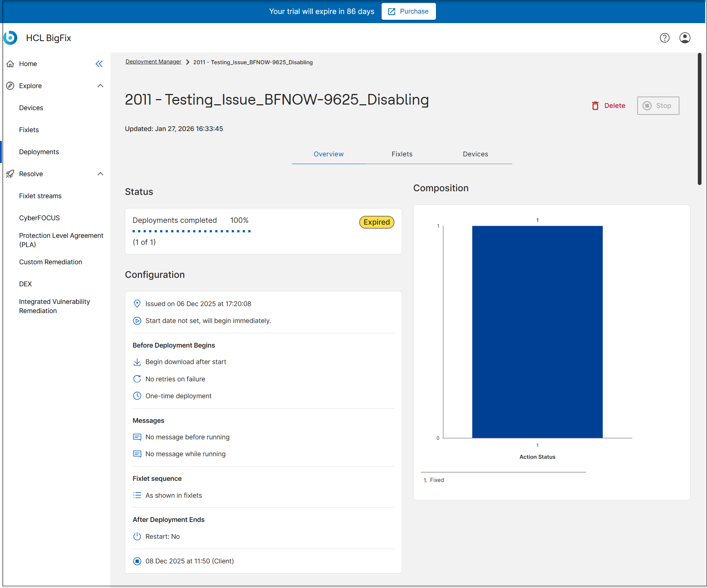Image resolution: width=707 pixels, height=588 pixels.
Task: Click the page vertical scrollbar
Action: click(699, 119)
